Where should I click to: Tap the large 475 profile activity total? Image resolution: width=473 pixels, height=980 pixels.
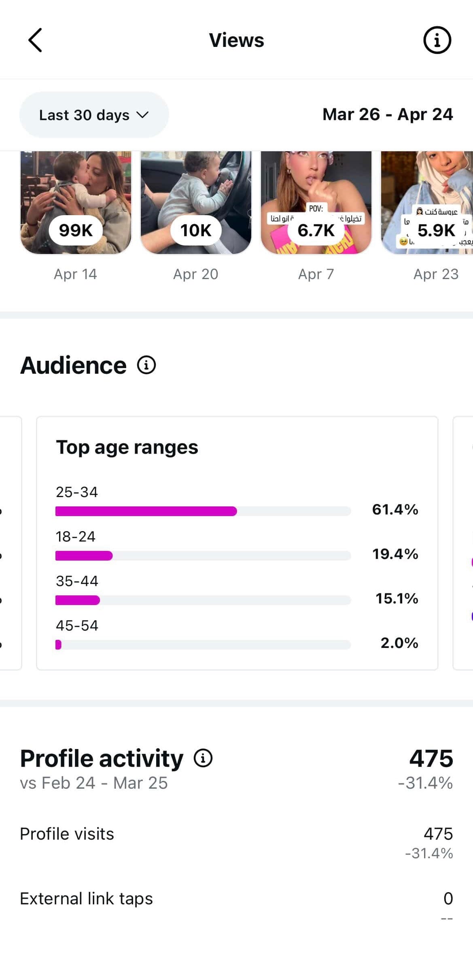(431, 758)
